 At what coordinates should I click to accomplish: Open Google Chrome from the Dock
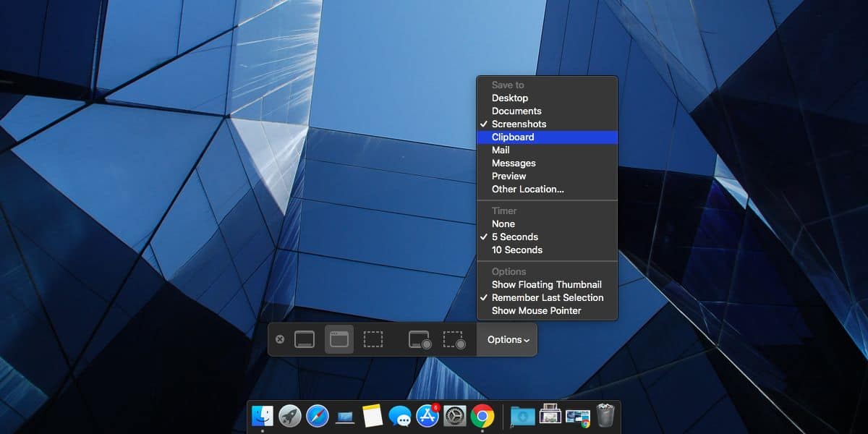(x=482, y=414)
